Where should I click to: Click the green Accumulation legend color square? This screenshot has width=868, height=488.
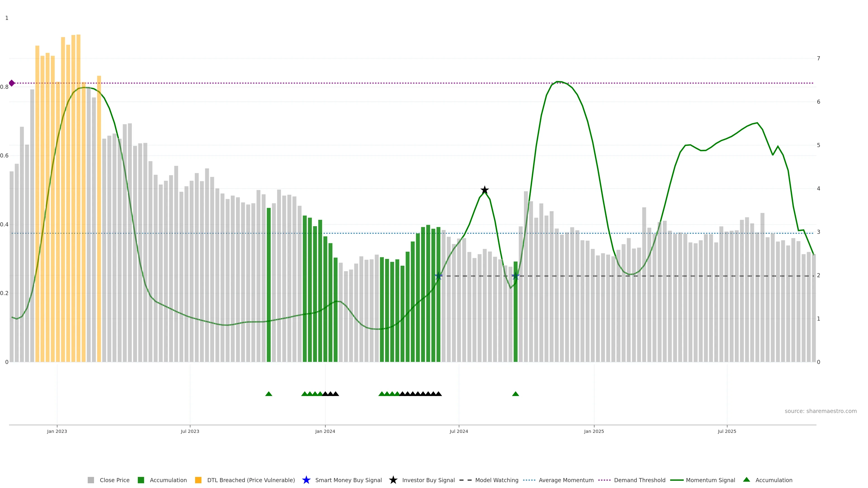point(141,480)
